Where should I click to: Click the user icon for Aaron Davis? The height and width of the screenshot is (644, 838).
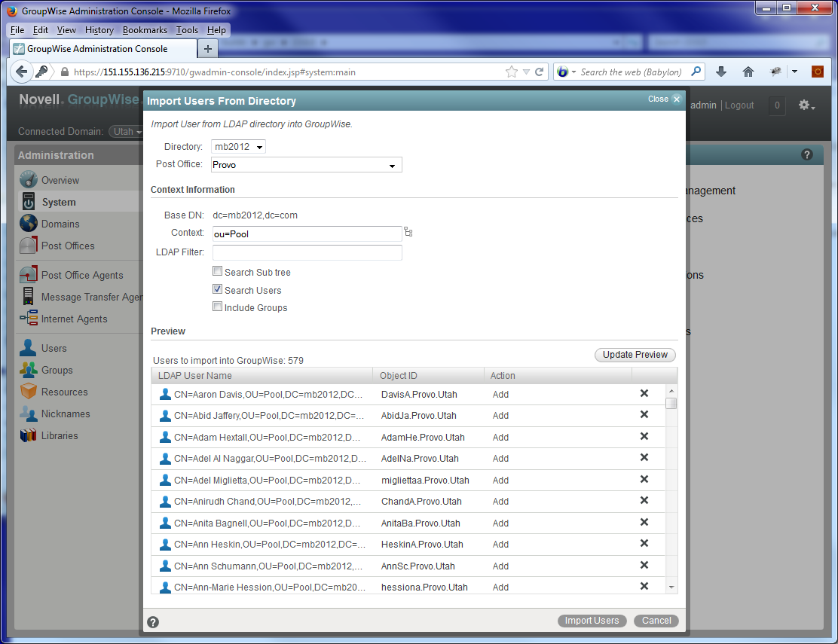click(166, 394)
